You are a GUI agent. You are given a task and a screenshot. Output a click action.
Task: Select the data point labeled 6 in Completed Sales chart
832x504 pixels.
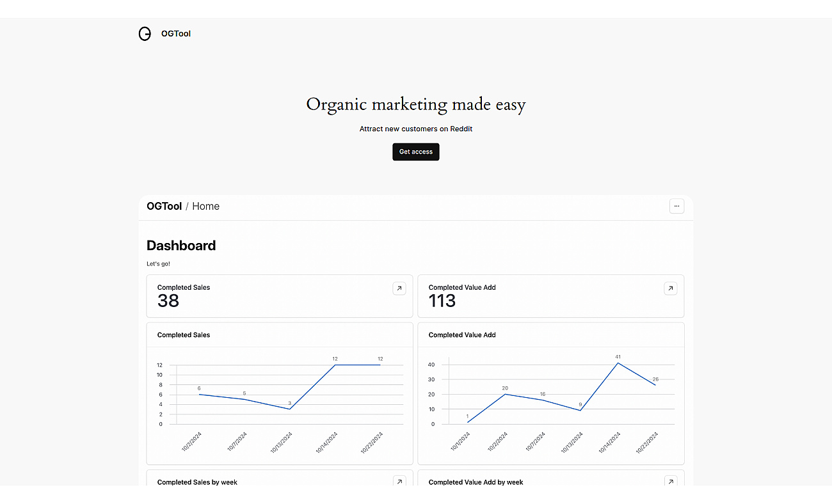[x=199, y=394]
